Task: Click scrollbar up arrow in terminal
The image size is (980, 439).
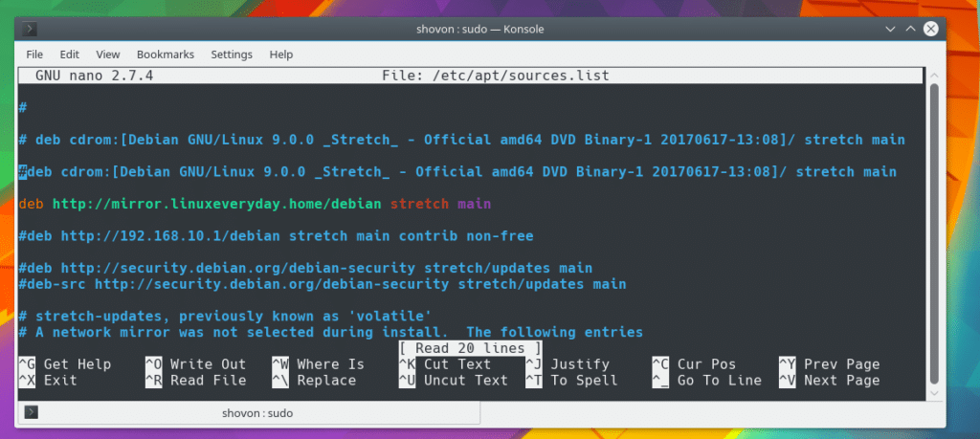Action: tap(934, 75)
